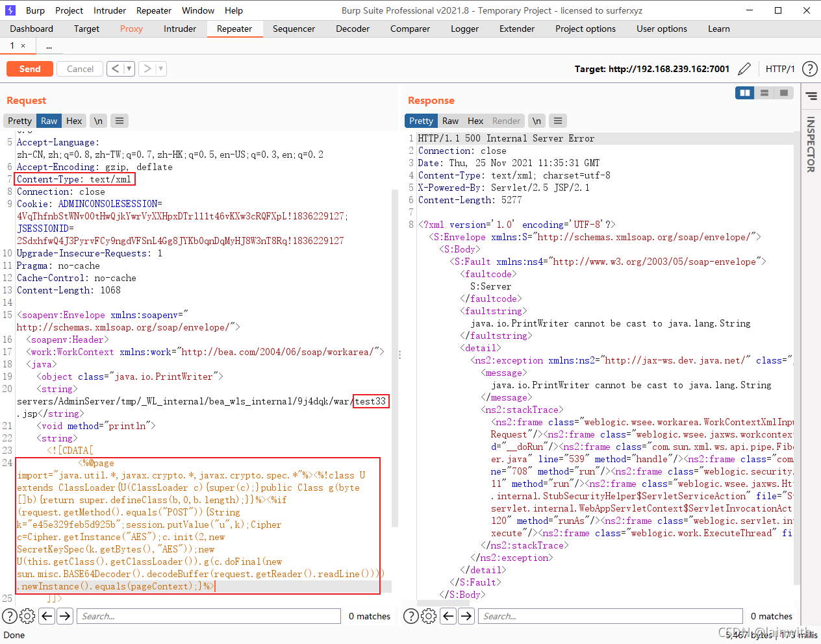
Task: Open the Window menu
Action: click(x=198, y=10)
